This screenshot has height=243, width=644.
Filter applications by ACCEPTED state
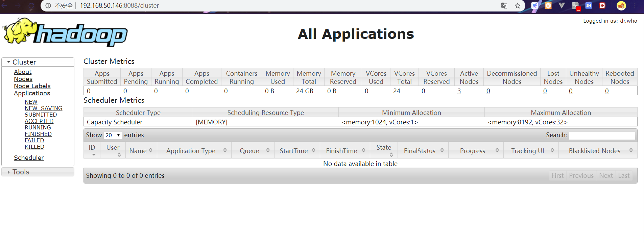pyautogui.click(x=39, y=121)
